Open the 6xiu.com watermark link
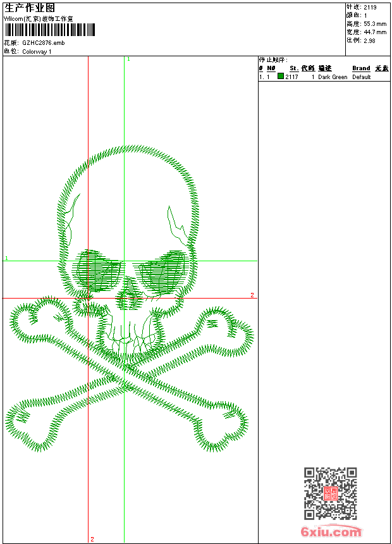Screen dimensions: 392x544 (331, 532)
